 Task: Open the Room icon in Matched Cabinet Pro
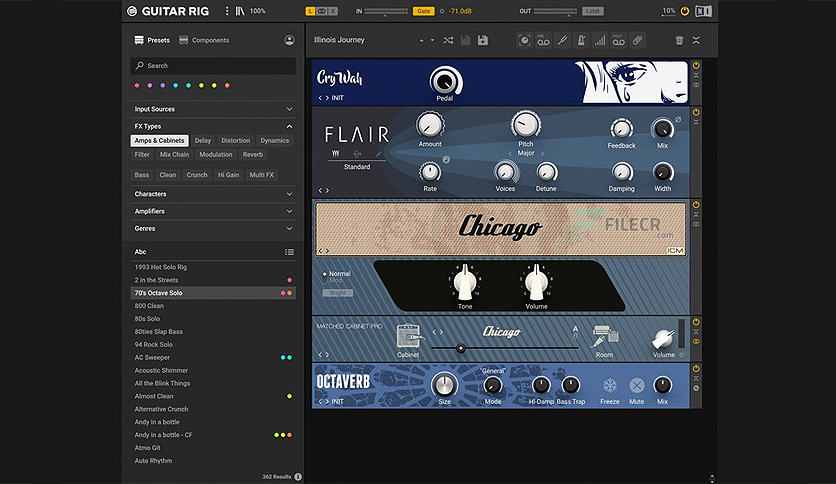[x=605, y=337]
